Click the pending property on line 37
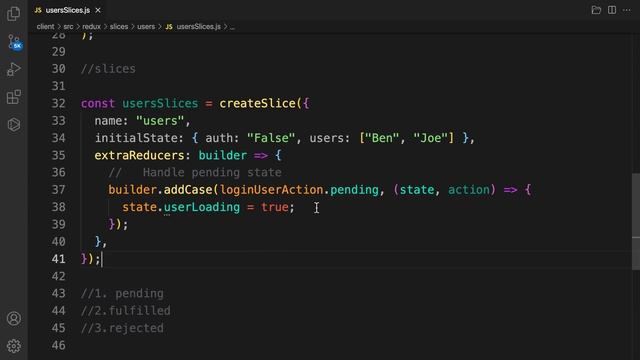The width and height of the screenshot is (640, 360). (354, 190)
